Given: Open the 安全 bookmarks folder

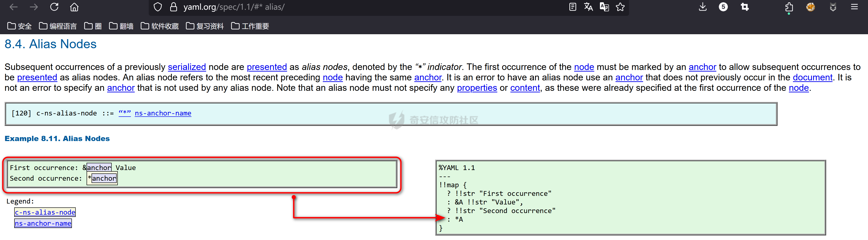Looking at the screenshot, I should tap(19, 26).
